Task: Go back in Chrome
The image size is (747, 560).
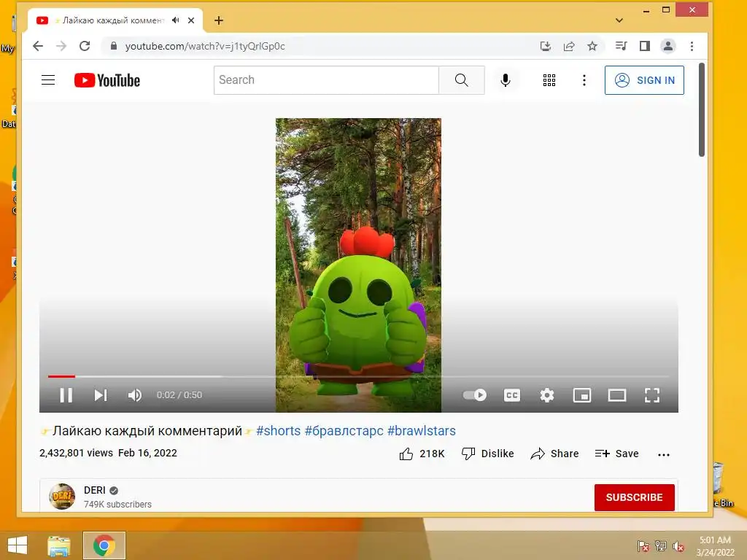Action: (x=38, y=46)
